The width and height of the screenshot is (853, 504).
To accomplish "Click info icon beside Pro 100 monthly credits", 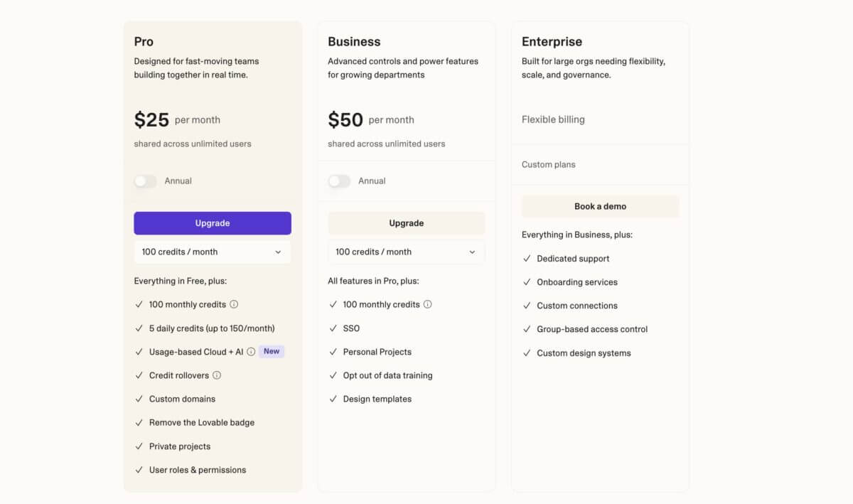I will click(234, 304).
